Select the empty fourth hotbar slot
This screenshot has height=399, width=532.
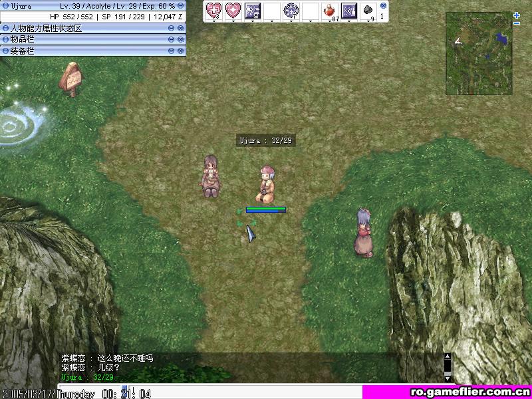tap(272, 10)
